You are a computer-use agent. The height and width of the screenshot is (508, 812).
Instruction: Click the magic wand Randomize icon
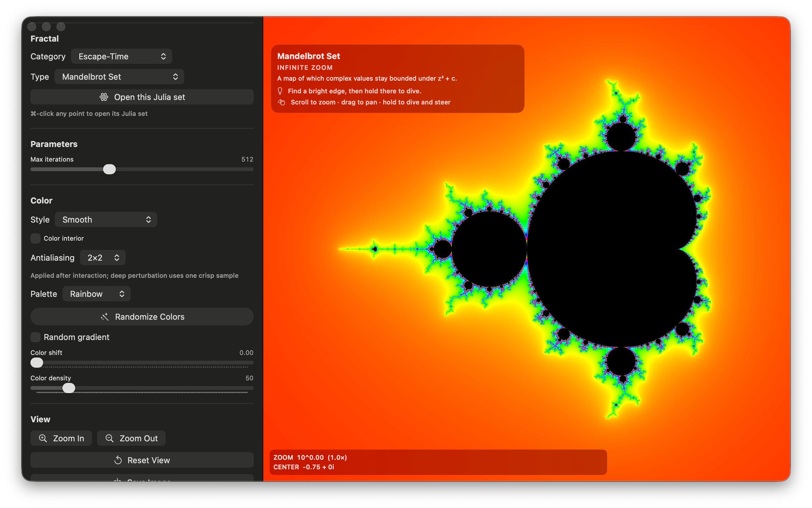click(104, 317)
